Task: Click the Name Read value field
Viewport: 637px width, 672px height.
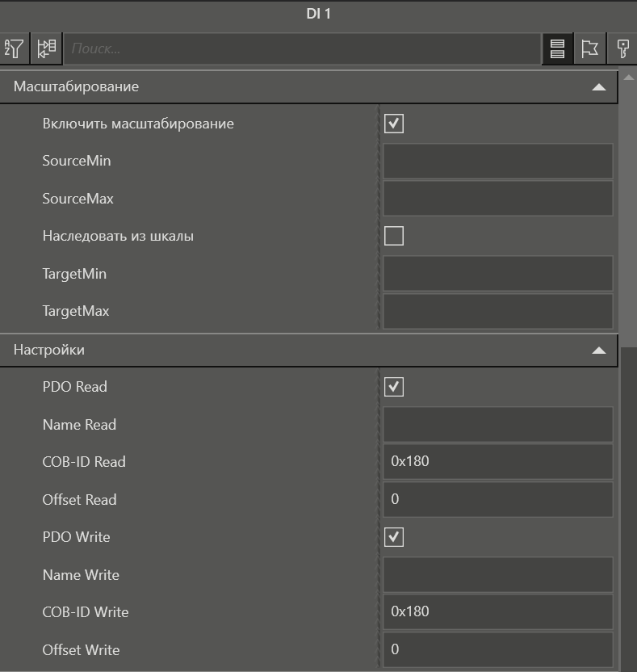Action: (498, 424)
